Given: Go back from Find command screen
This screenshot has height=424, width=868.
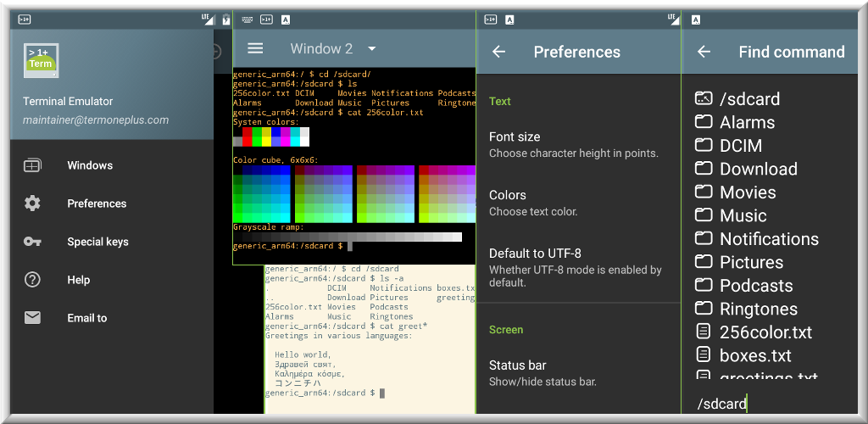Looking at the screenshot, I should click(x=704, y=52).
